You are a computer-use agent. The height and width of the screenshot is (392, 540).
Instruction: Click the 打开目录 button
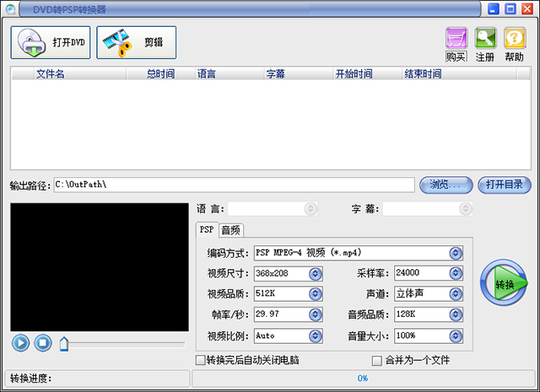505,185
